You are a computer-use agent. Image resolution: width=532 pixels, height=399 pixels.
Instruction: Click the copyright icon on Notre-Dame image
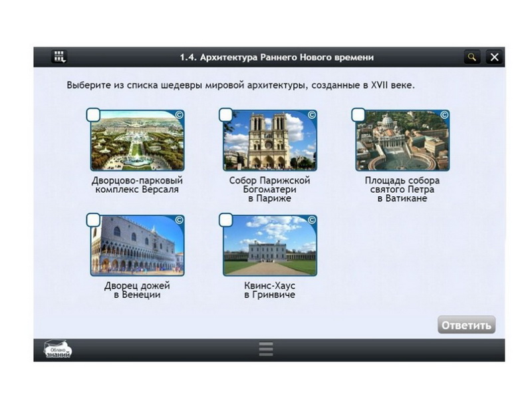pyautogui.click(x=311, y=115)
